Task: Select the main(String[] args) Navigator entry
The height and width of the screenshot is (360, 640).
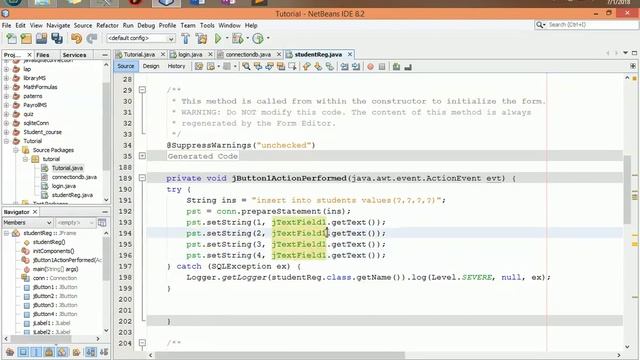Action: coord(55,269)
